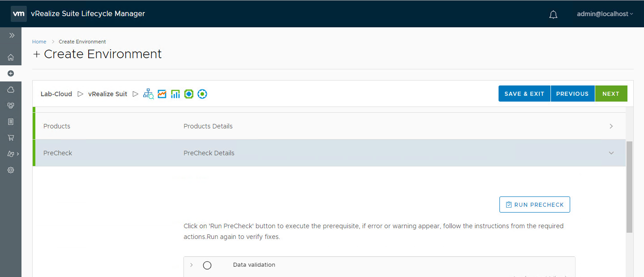This screenshot has height=277, width=644.
Task: Open the Settings gear in sidebar
Action: click(x=11, y=170)
